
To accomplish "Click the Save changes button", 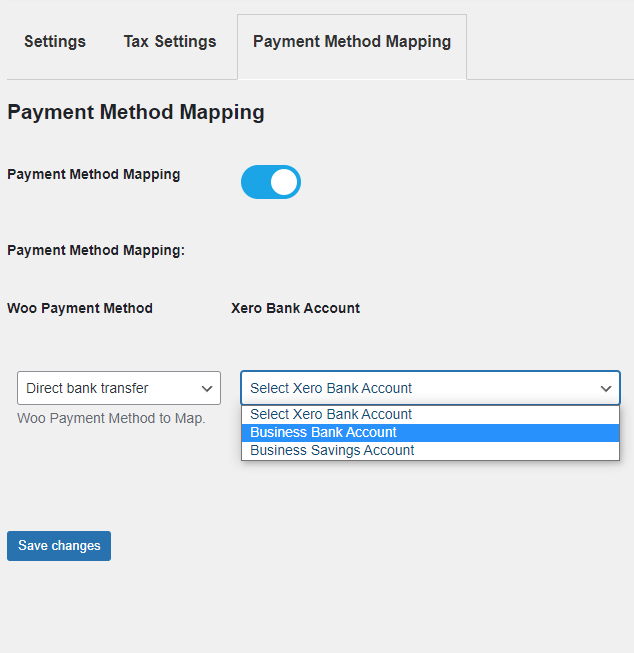I will 59,546.
